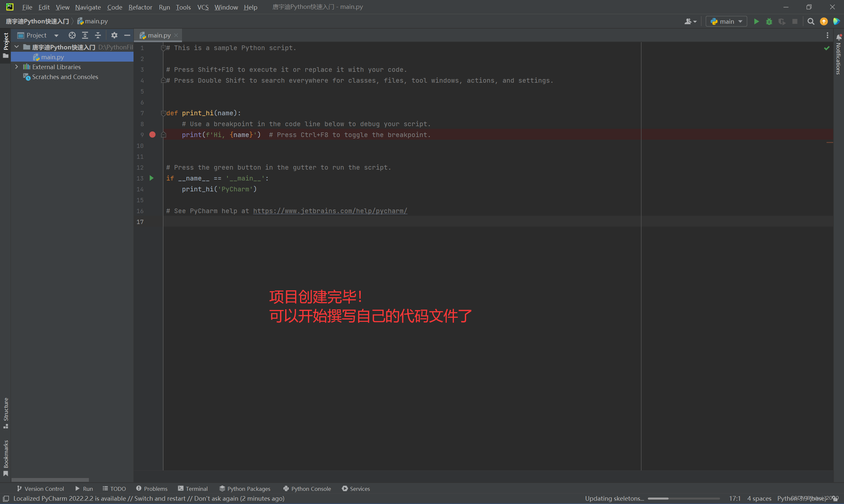Click the Localized PyCharm available status message

coord(149,498)
